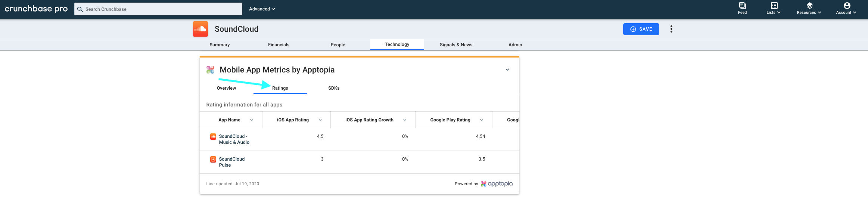Collapse the Mobile App Metrics card

coord(507,69)
